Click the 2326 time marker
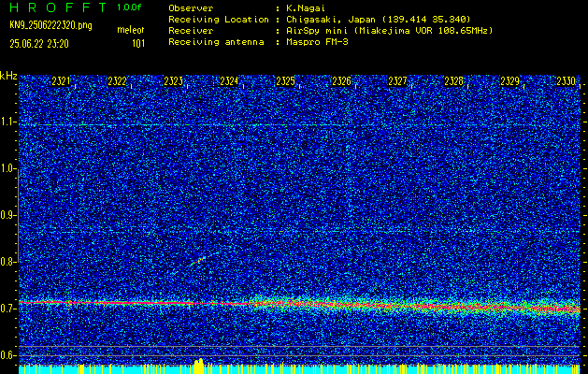The height and width of the screenshot is (374, 588). pos(341,81)
